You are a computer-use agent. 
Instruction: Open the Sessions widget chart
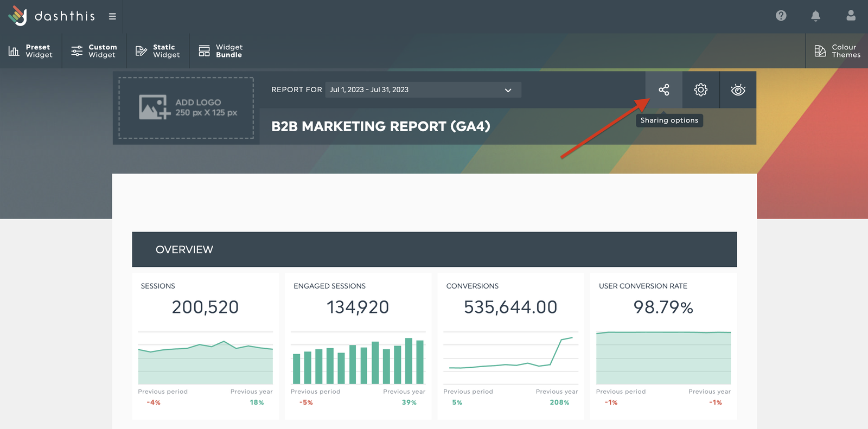(x=205, y=358)
